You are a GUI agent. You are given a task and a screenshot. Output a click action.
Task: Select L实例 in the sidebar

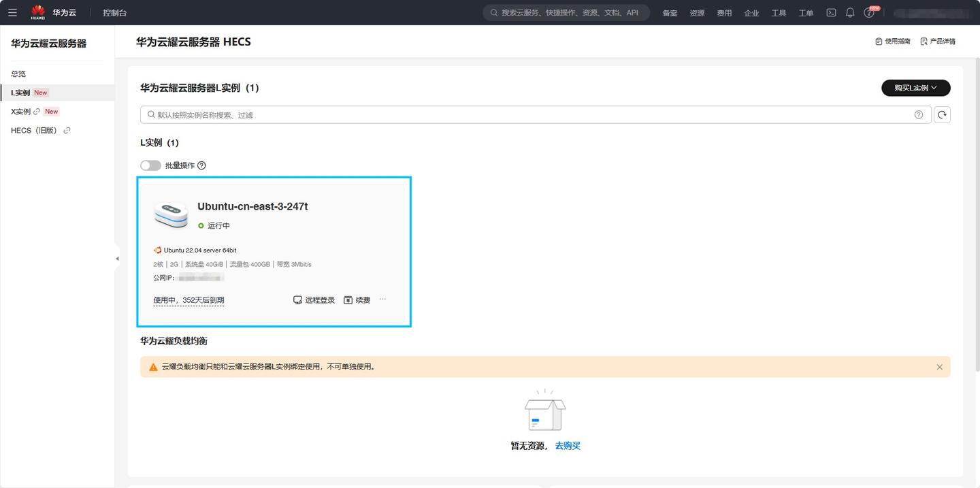click(57, 93)
